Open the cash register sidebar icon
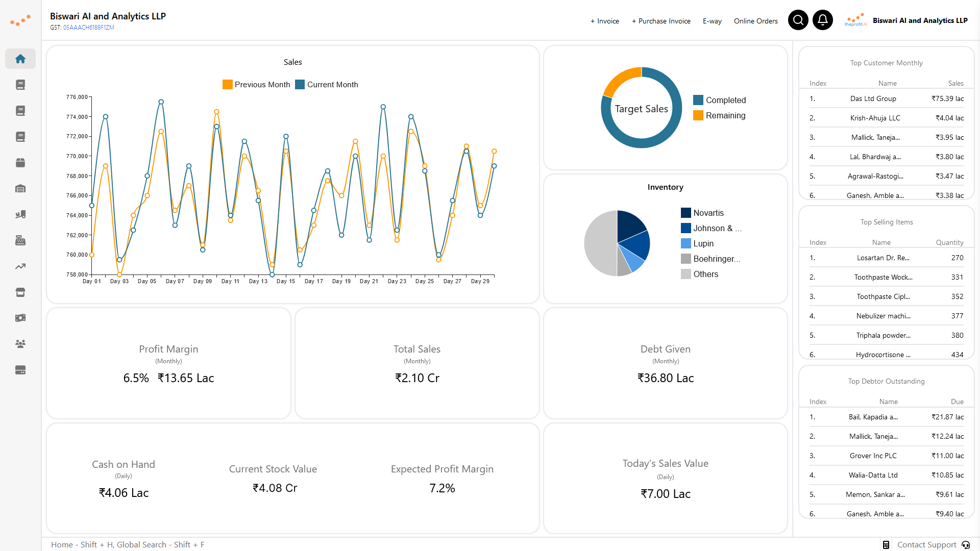This screenshot has height=551, width=980. coord(20,240)
